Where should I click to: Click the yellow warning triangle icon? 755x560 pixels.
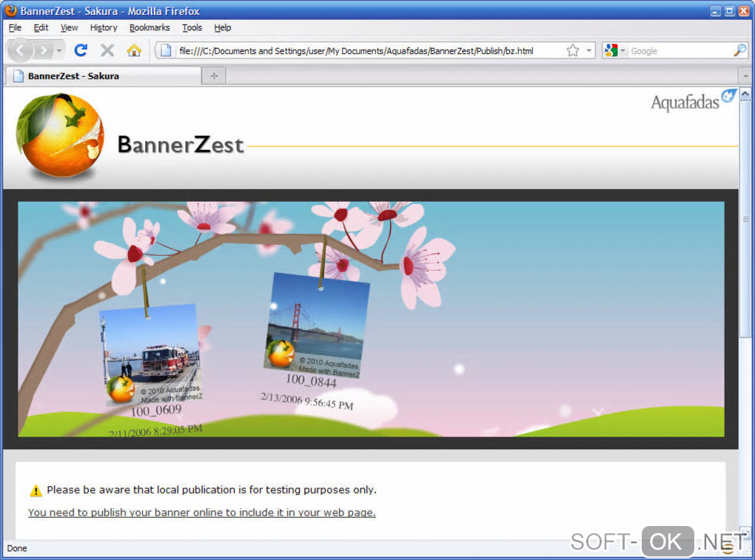click(x=36, y=490)
